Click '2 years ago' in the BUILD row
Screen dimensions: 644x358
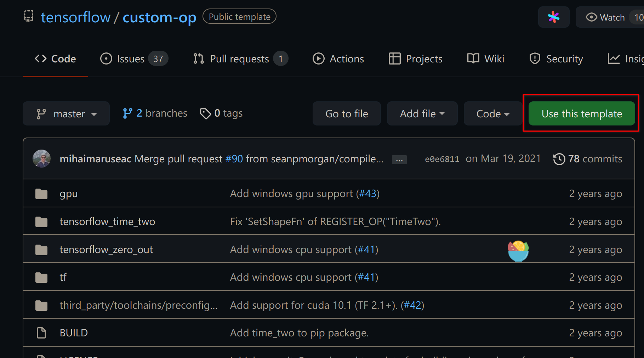(595, 333)
